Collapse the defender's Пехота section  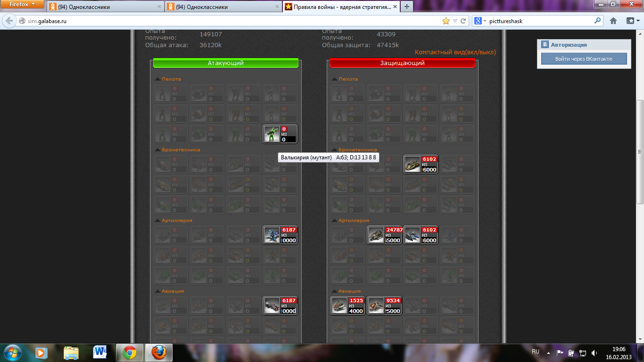(335, 79)
